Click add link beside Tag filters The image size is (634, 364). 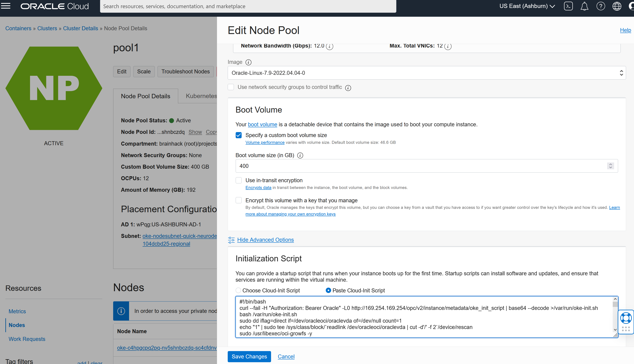(x=82, y=362)
